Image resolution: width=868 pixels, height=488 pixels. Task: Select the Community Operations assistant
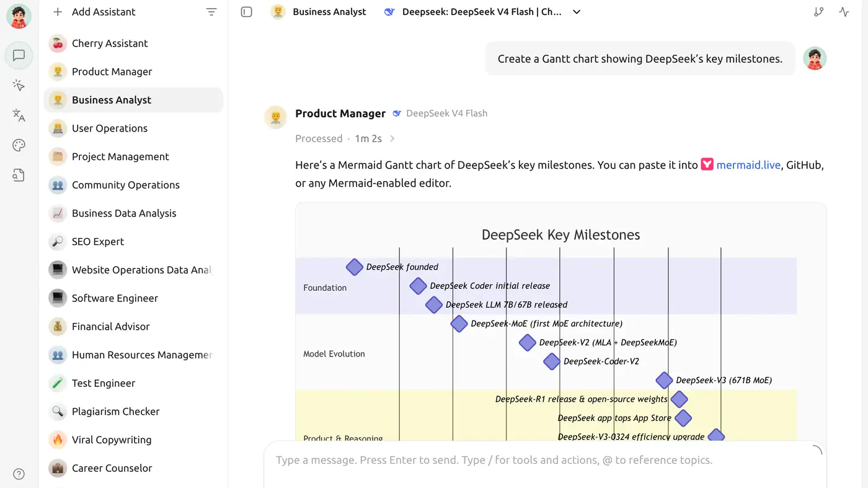133,185
